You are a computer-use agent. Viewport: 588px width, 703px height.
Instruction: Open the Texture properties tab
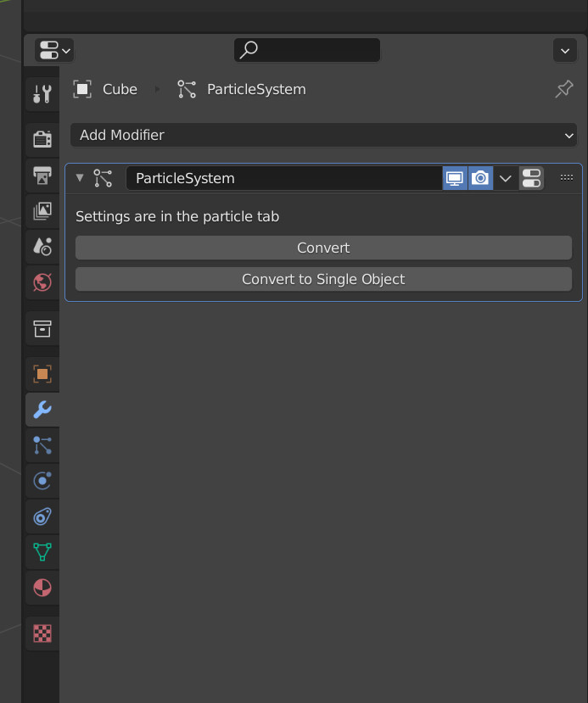(42, 633)
